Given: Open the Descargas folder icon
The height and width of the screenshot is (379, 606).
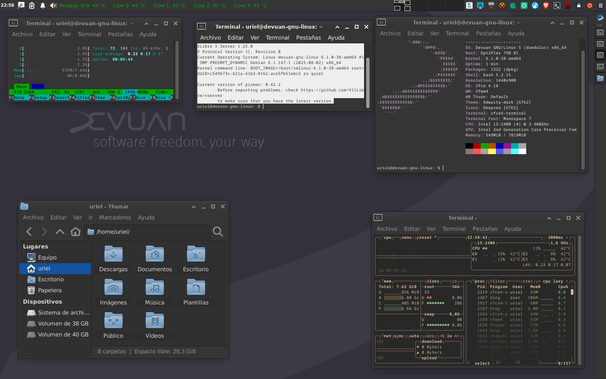Looking at the screenshot, I should pos(113,255).
